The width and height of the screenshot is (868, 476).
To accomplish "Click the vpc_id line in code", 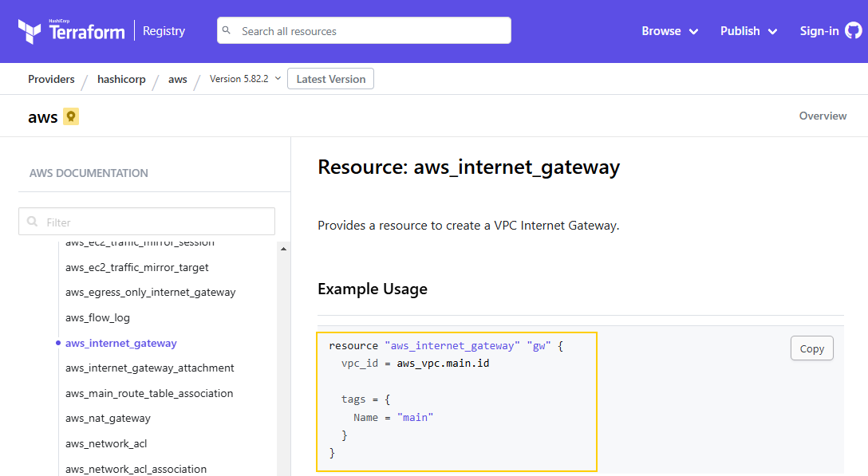I will [415, 363].
